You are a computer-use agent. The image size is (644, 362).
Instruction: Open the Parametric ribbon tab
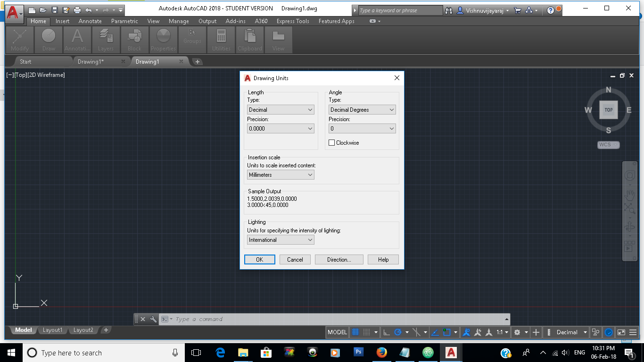pyautogui.click(x=124, y=21)
